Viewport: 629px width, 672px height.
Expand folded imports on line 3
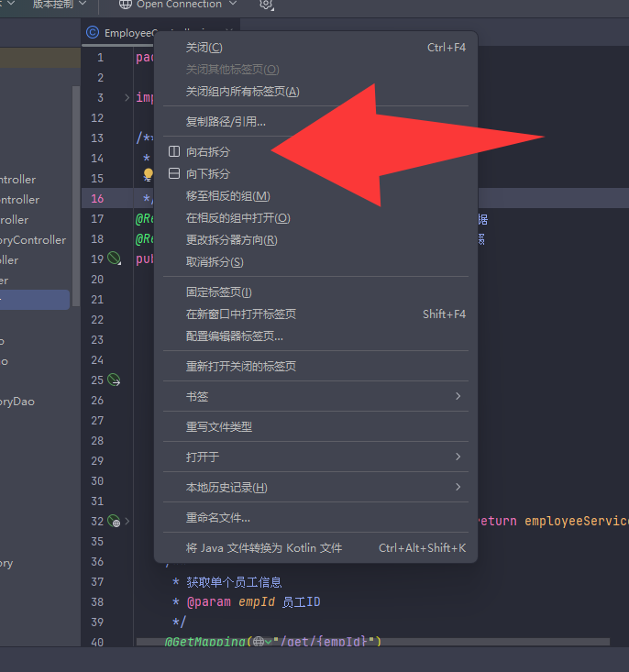pos(127,98)
